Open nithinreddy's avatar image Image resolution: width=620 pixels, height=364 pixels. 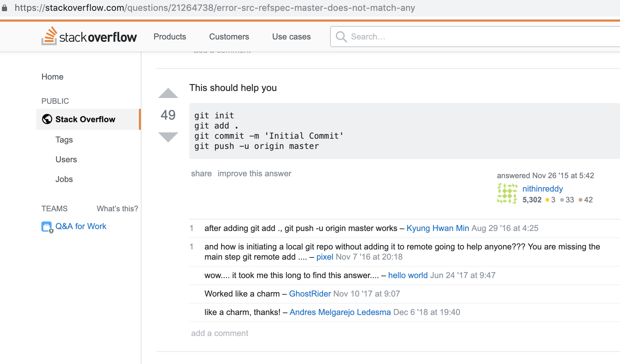click(x=507, y=193)
